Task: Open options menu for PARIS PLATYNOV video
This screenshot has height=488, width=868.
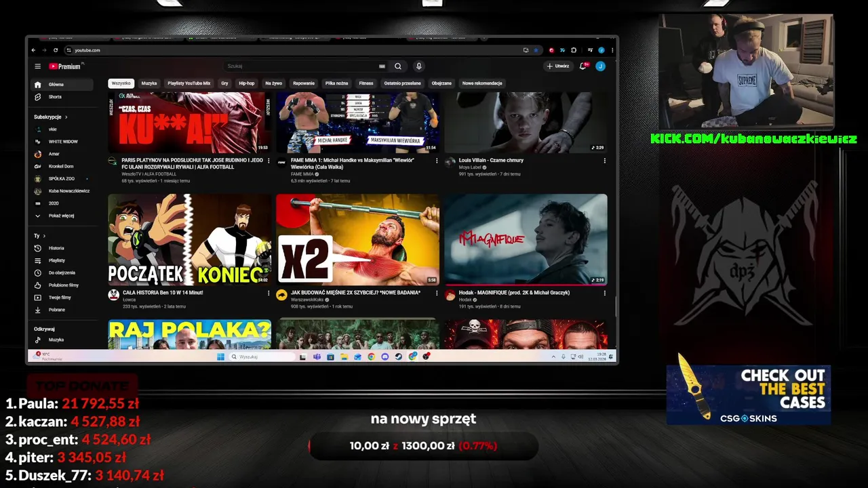Action: [269, 161]
